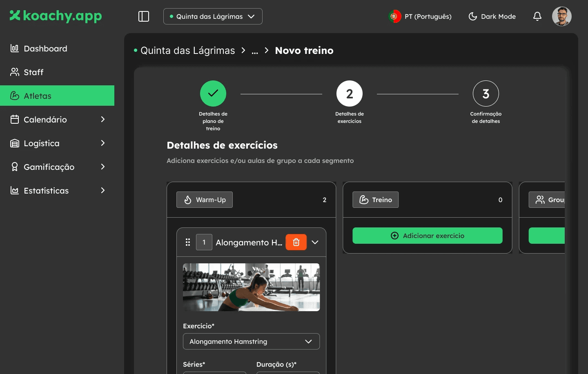Click the Duração (s)* field label

click(x=276, y=364)
